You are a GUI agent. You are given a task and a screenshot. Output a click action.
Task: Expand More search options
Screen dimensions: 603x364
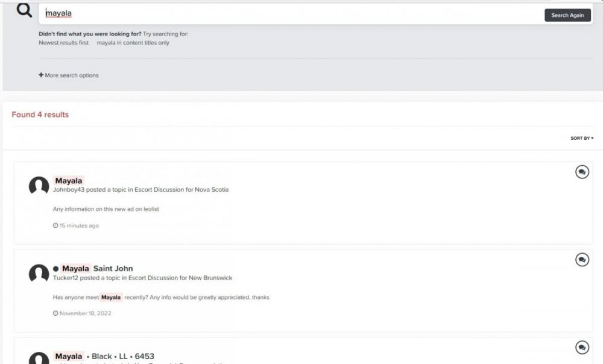[69, 75]
